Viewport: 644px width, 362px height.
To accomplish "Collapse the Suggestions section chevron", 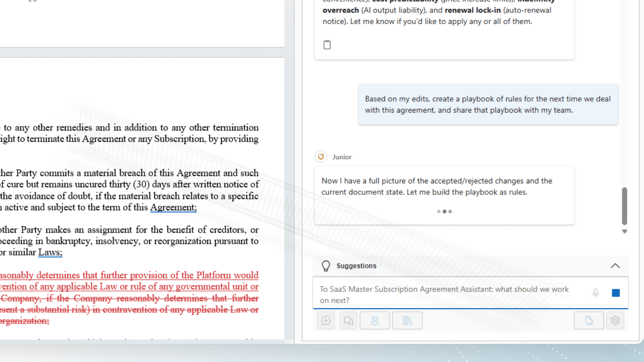I will pyautogui.click(x=615, y=266).
